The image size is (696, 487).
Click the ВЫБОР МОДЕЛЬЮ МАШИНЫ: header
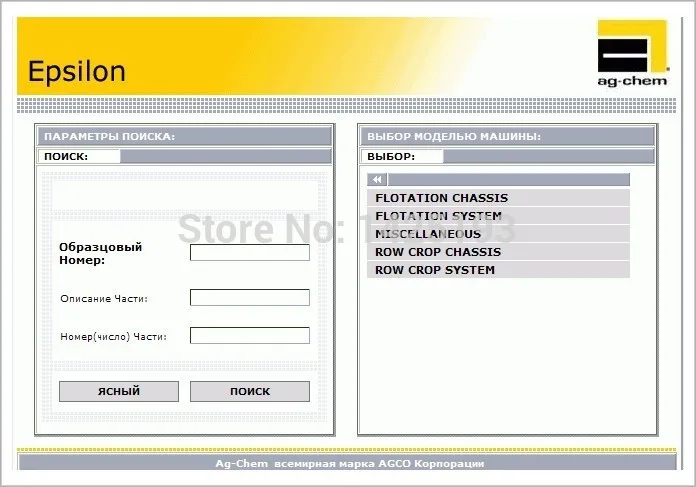[x=507, y=136]
